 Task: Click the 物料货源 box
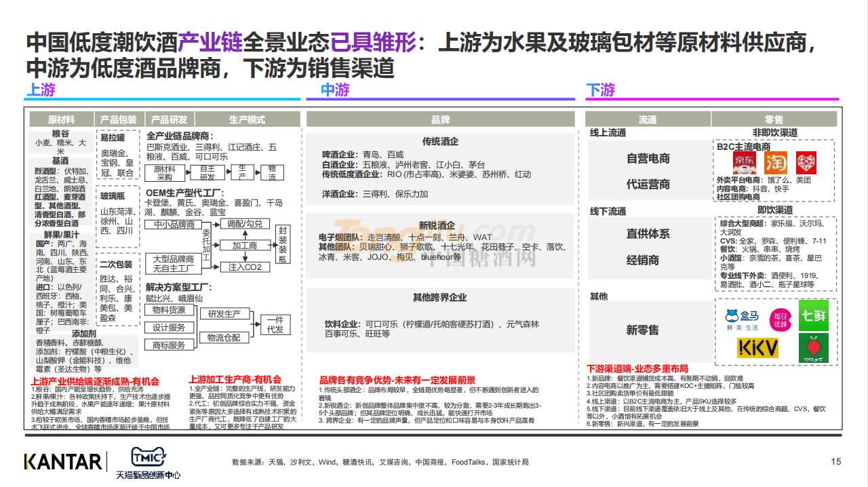[x=169, y=310]
